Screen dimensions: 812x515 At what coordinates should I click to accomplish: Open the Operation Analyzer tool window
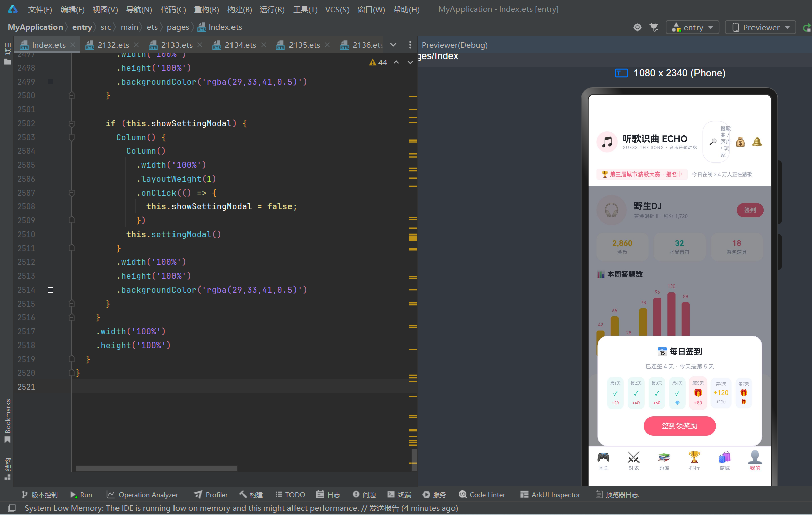coord(142,495)
